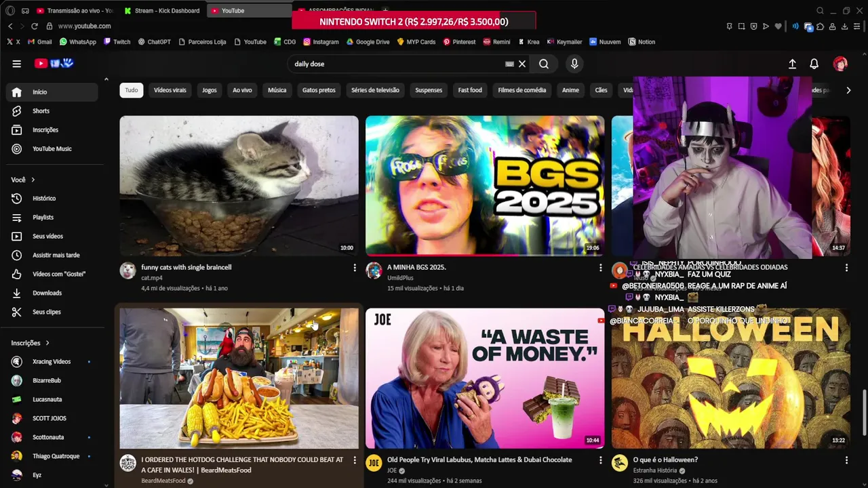Clear the search box text
868x488 pixels.
pos(522,64)
